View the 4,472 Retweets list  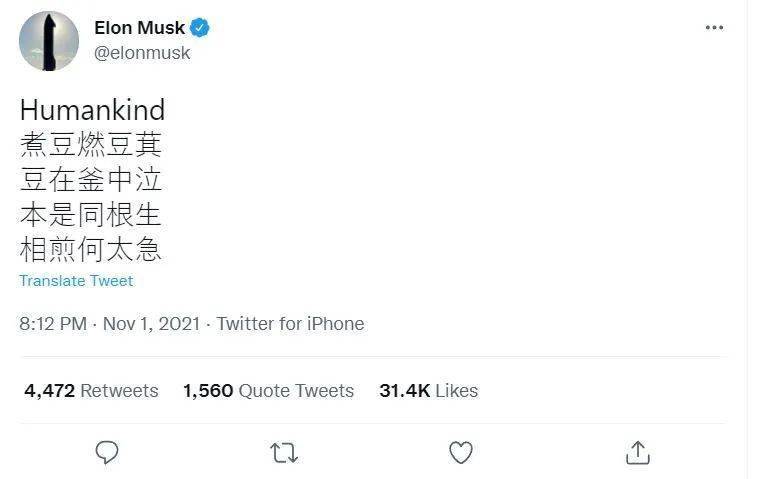91,391
